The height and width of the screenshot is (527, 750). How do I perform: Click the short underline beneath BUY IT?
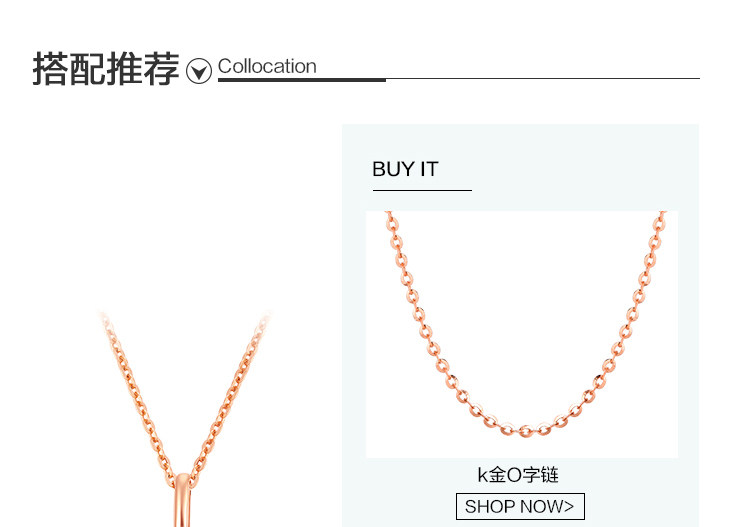[x=422, y=190]
